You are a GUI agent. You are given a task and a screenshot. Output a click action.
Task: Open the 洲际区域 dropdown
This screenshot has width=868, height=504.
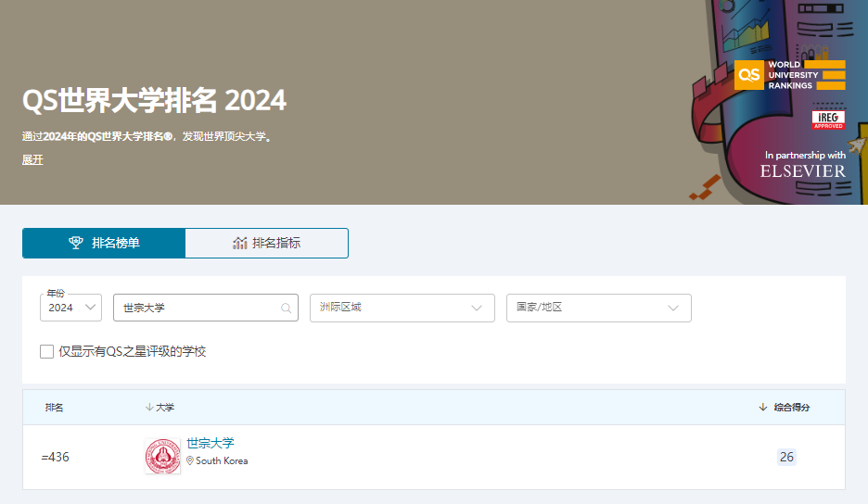402,308
